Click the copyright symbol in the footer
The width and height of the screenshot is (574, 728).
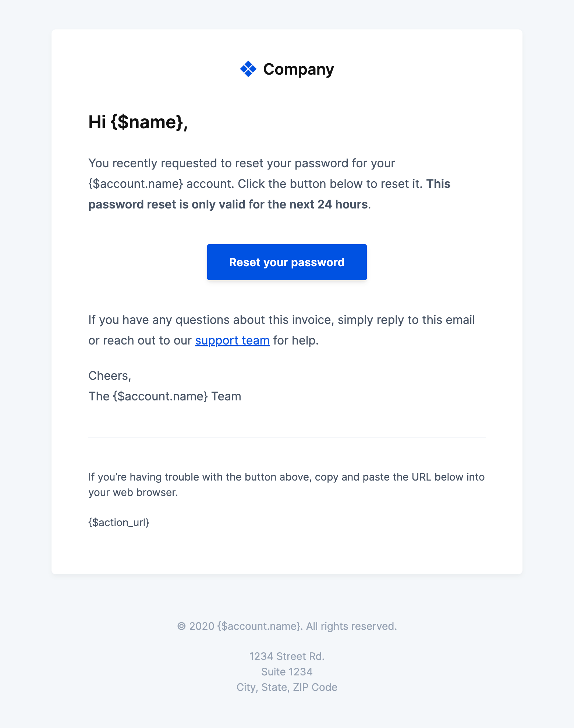(x=181, y=626)
